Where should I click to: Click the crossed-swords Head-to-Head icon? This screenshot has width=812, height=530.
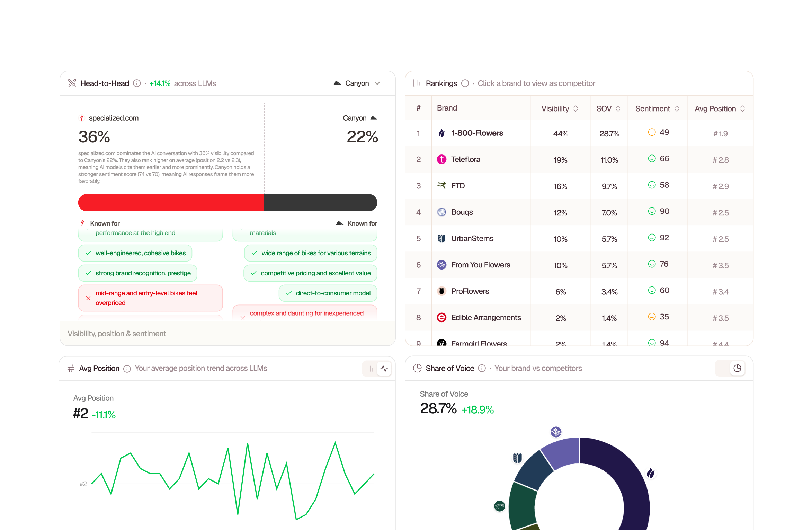(72, 83)
